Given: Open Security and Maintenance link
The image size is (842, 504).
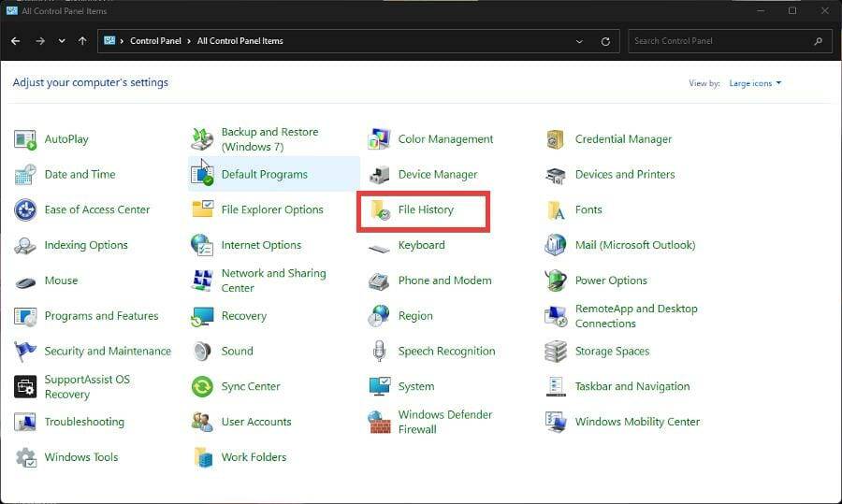Looking at the screenshot, I should (108, 352).
